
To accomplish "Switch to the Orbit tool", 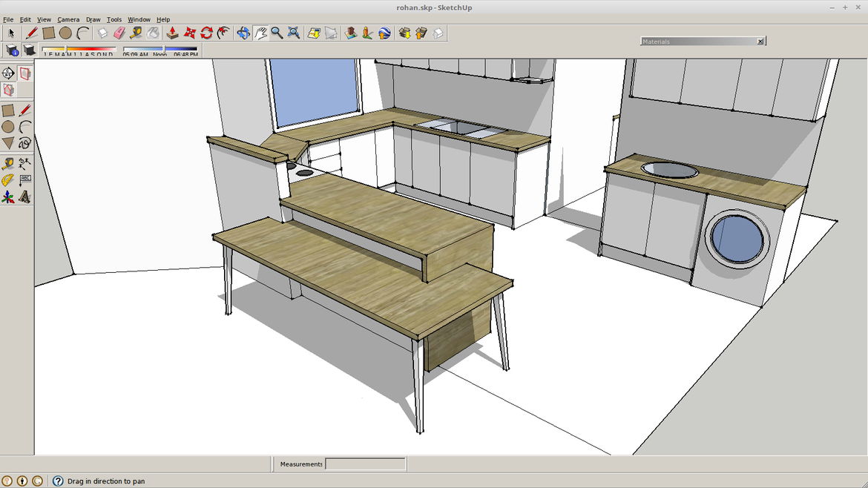I will click(243, 33).
